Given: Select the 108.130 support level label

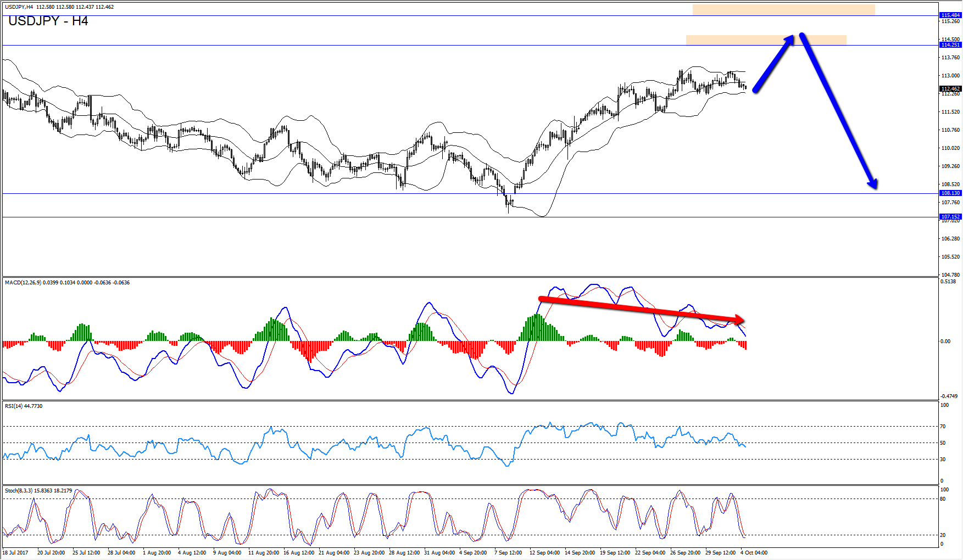Looking at the screenshot, I should click(x=950, y=193).
